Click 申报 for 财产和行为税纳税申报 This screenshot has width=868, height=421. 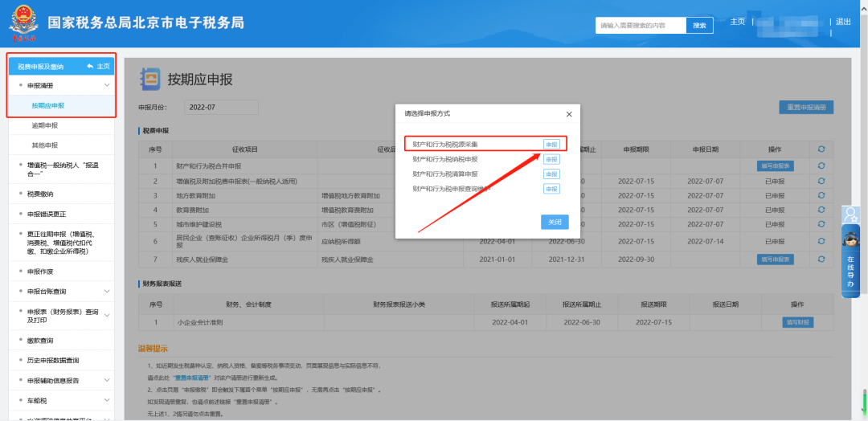[x=551, y=159]
